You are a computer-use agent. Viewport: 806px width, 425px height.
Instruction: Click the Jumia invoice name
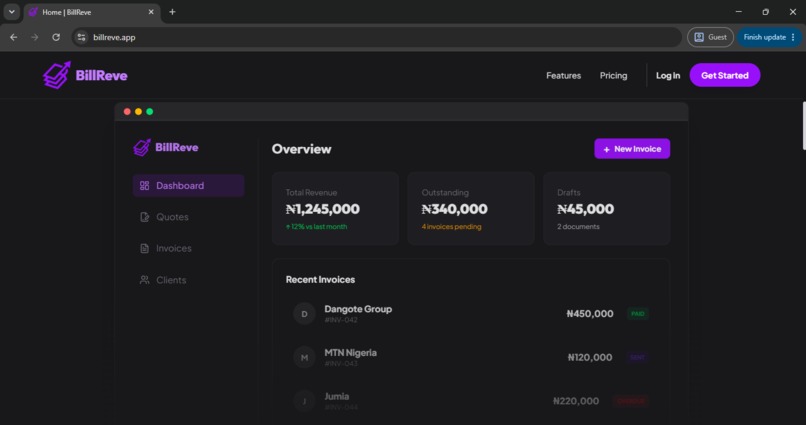tap(337, 396)
